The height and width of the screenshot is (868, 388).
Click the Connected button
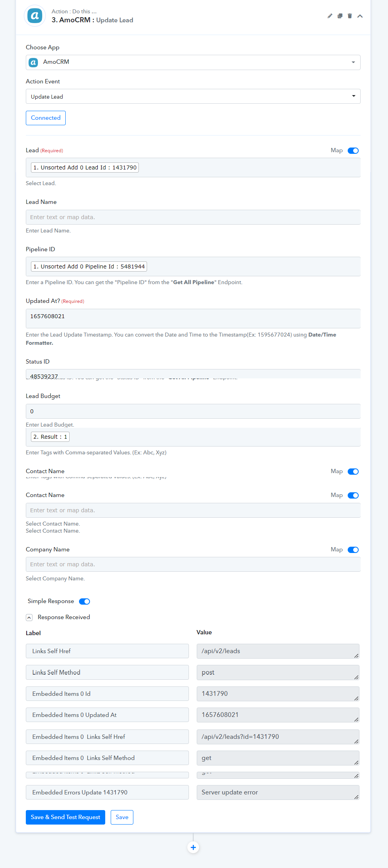(x=46, y=118)
